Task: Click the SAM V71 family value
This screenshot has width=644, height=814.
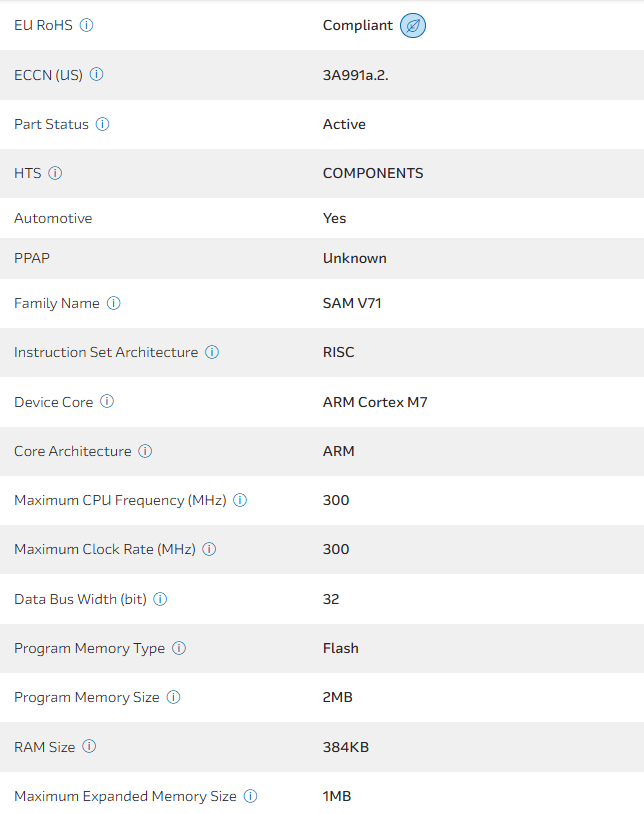Action: tap(354, 303)
